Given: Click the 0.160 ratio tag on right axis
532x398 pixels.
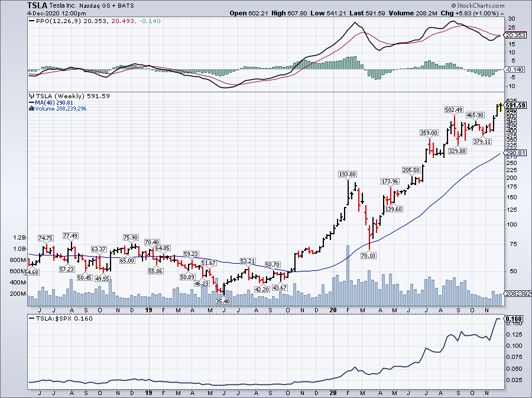Looking at the screenshot, I should 514,319.
